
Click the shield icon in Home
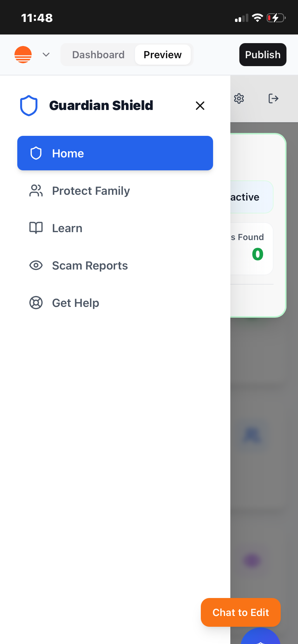[x=36, y=153]
